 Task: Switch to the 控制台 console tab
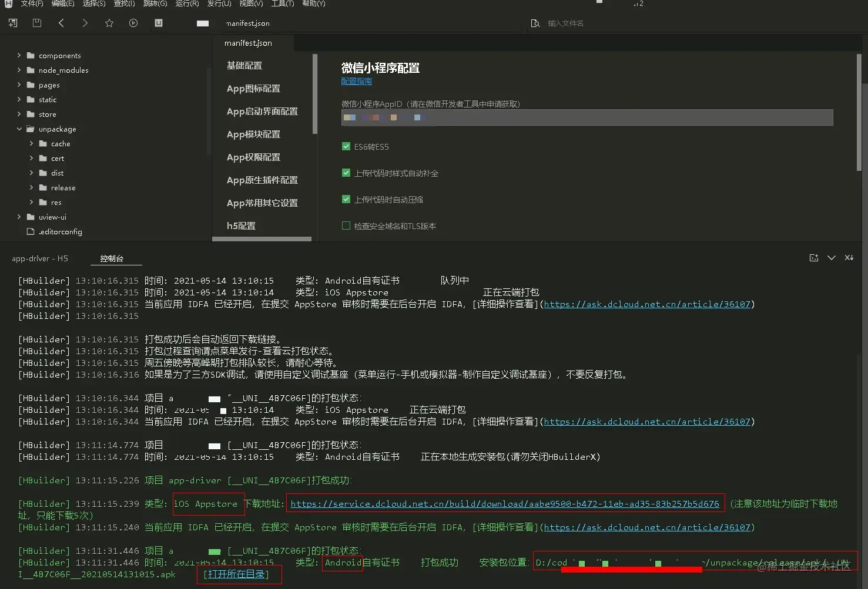(x=112, y=258)
